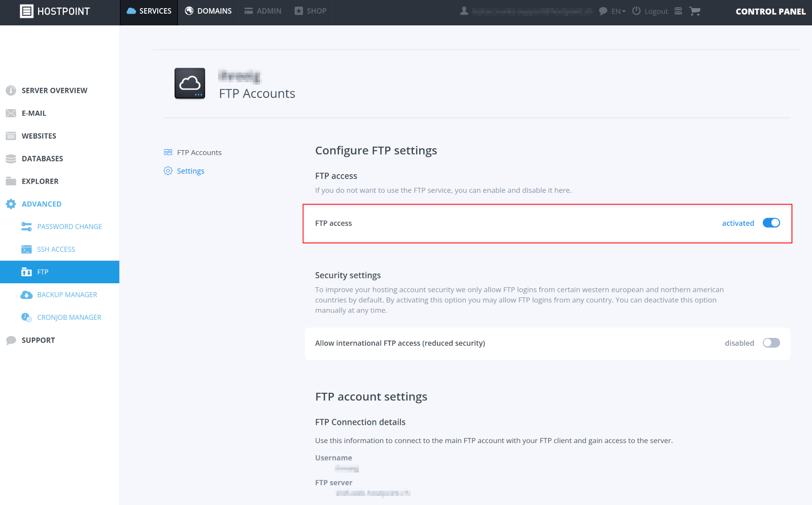Viewport: 812px width, 505px height.
Task: Click the Cronjob Manager clock icon
Action: tap(26, 317)
